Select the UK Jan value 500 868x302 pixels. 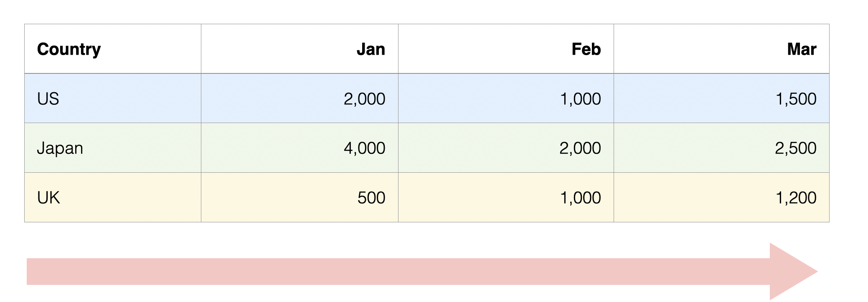tap(371, 198)
